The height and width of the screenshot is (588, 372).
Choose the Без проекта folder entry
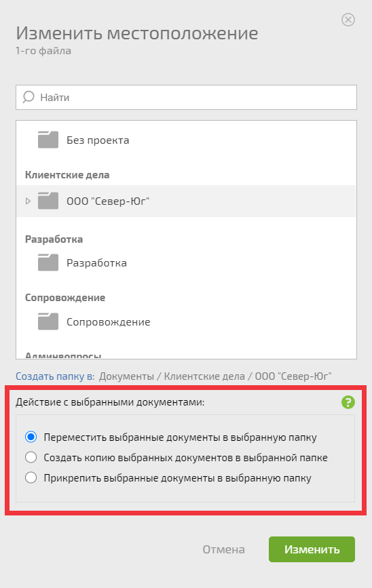[x=186, y=140]
